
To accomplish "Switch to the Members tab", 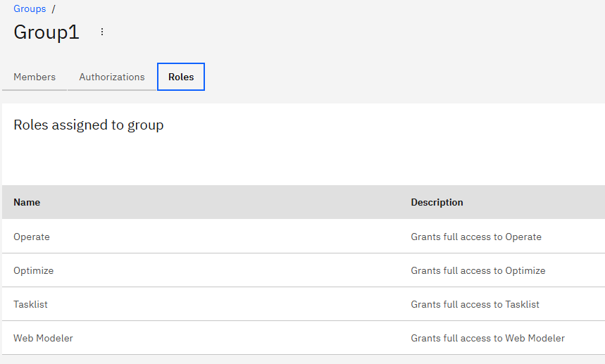I will 35,77.
